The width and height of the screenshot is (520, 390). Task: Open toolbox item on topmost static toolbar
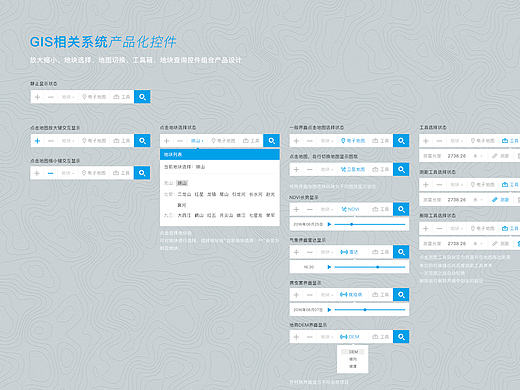tap(122, 97)
